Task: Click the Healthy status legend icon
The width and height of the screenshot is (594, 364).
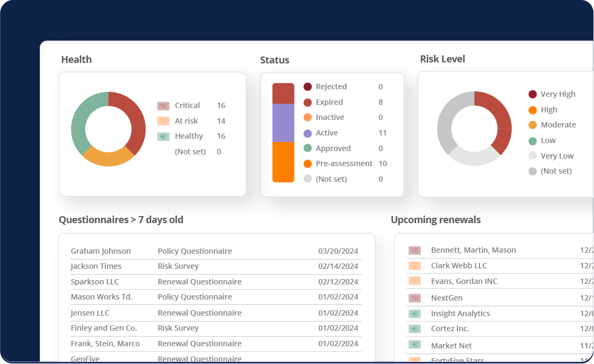Action: (163, 137)
